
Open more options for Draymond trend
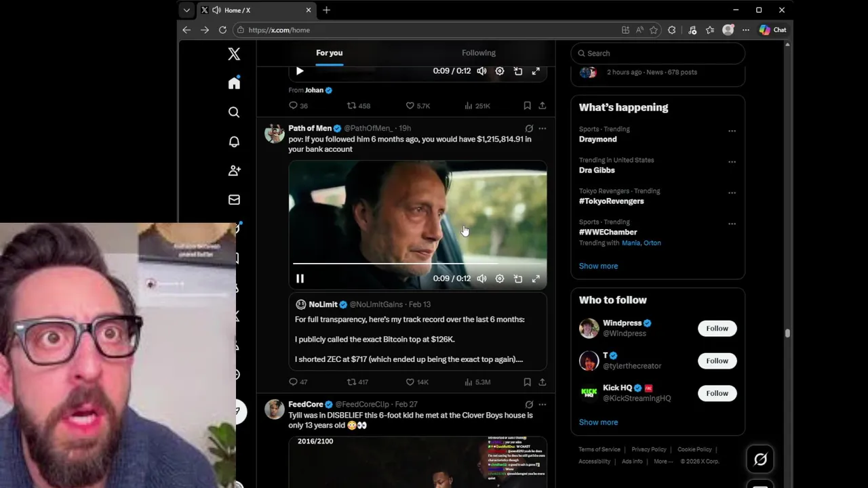click(732, 131)
